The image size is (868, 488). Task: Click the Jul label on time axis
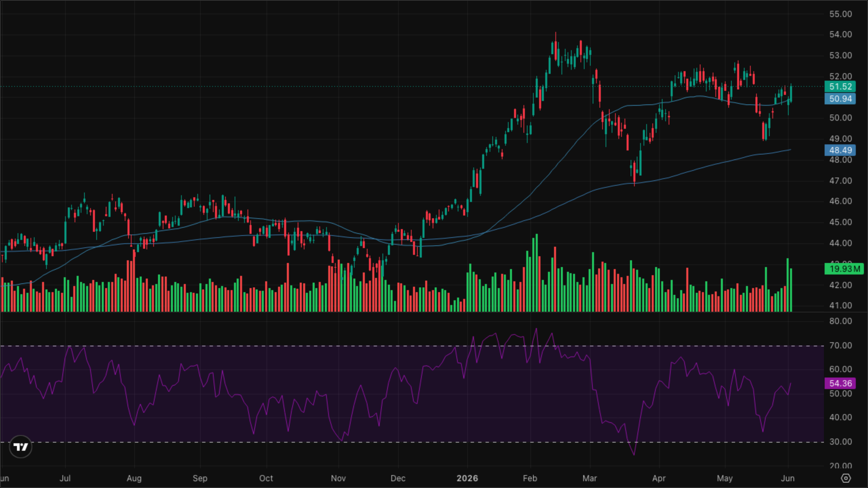point(65,478)
